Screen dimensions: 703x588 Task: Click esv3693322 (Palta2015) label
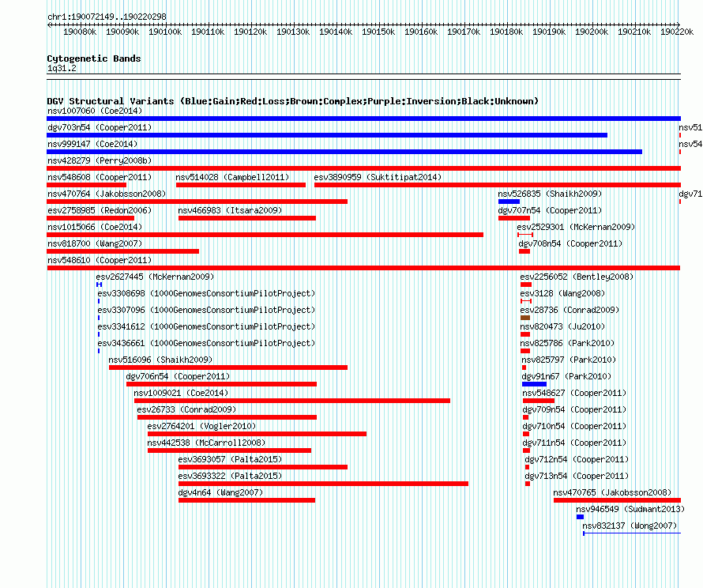coord(230,476)
